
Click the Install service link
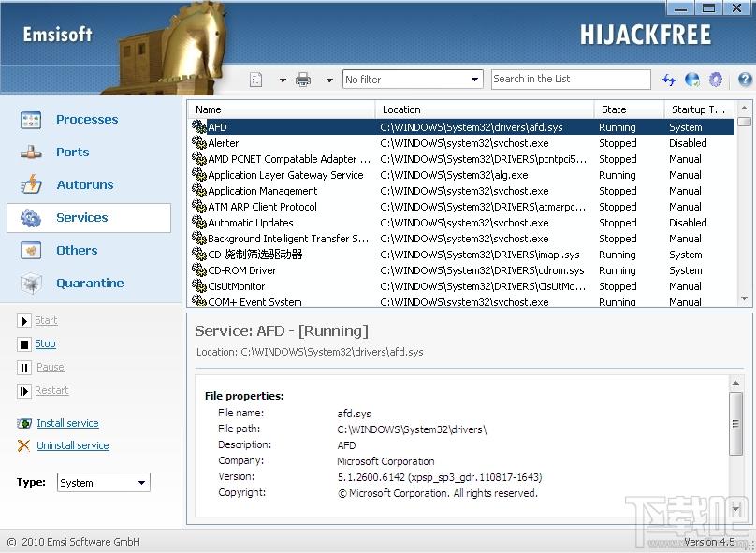coord(67,423)
